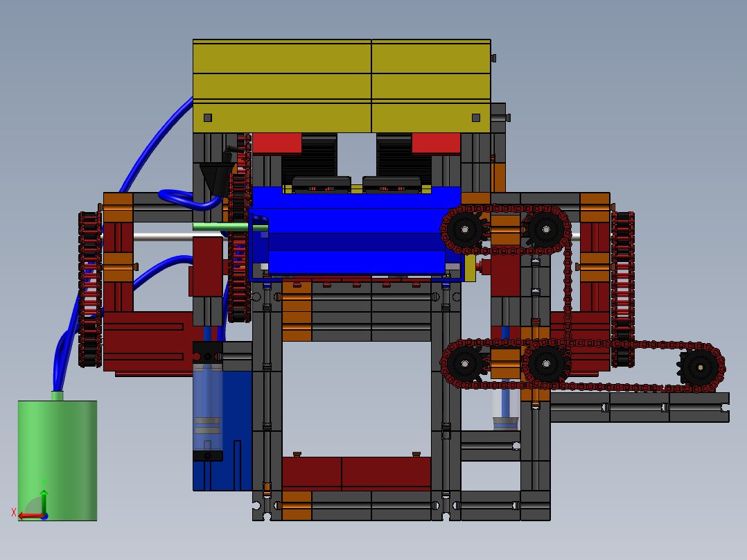The image size is (747, 560).
Task: Select the lower-left sprocket of the right chain drive
Action: coord(464,364)
